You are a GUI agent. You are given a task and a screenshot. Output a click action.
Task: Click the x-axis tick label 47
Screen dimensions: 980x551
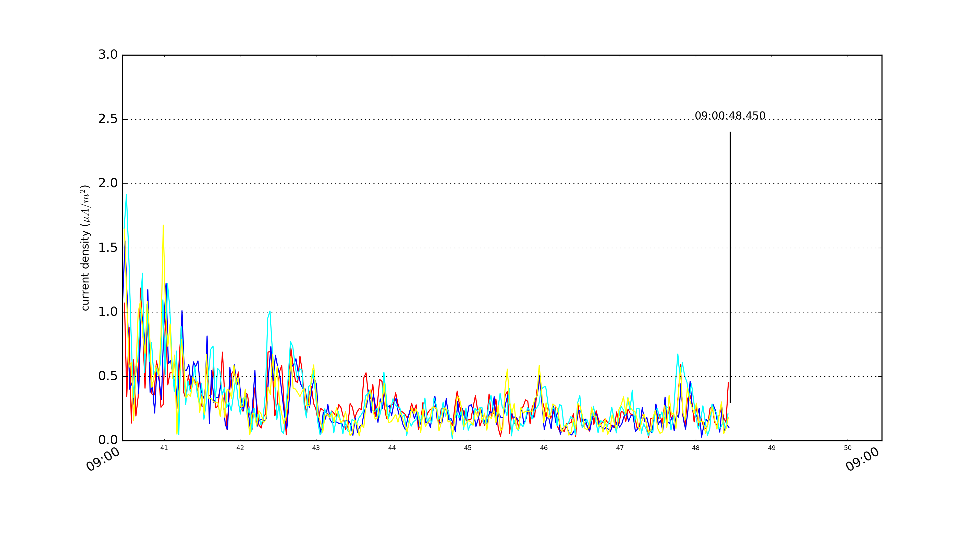(620, 448)
